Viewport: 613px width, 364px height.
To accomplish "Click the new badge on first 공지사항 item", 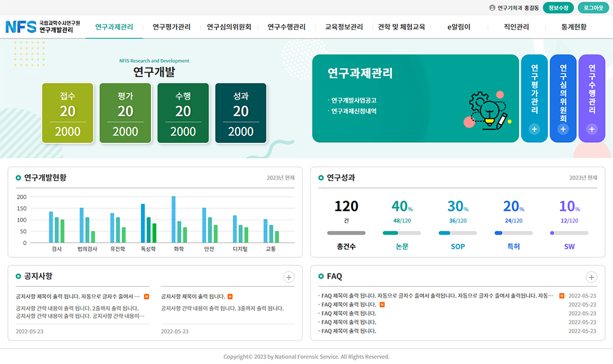I will (x=147, y=297).
